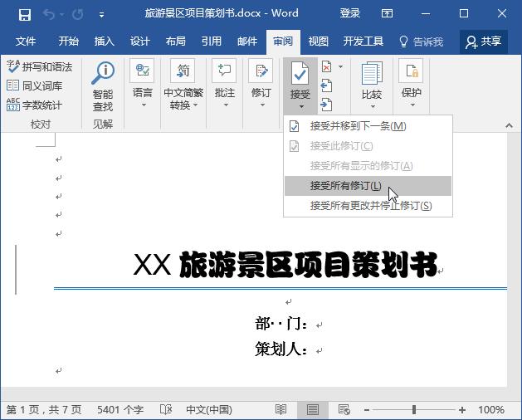
Task: Click proofing status book icon
Action: (x=165, y=410)
